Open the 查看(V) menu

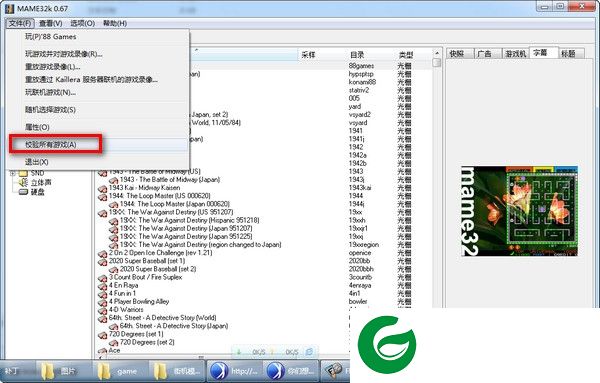pyautogui.click(x=51, y=23)
